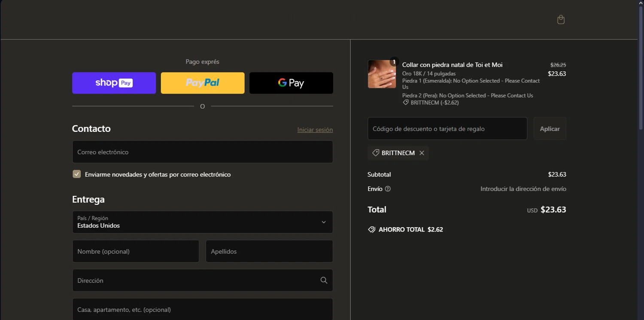Click the tag icon on BRITTNECM chip
This screenshot has width=644, height=320.
375,153
